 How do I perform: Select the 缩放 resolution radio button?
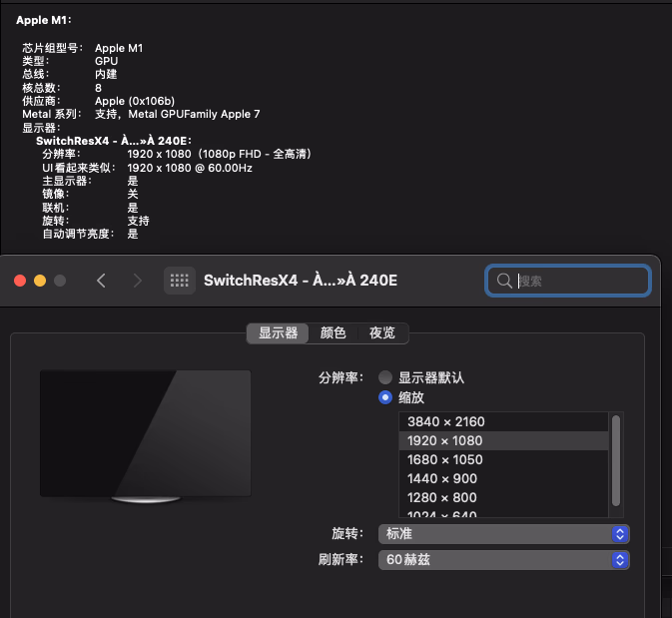click(385, 397)
